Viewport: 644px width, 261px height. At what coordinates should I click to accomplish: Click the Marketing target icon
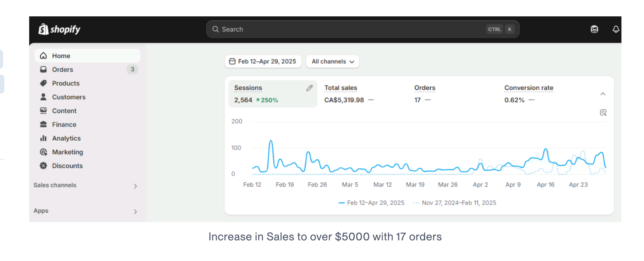[44, 152]
